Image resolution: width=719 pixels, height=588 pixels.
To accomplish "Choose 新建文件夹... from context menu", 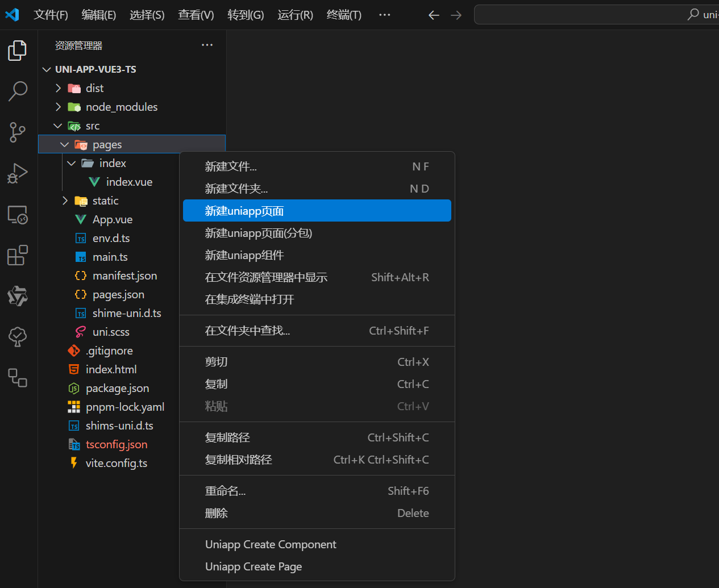I will click(x=317, y=189).
